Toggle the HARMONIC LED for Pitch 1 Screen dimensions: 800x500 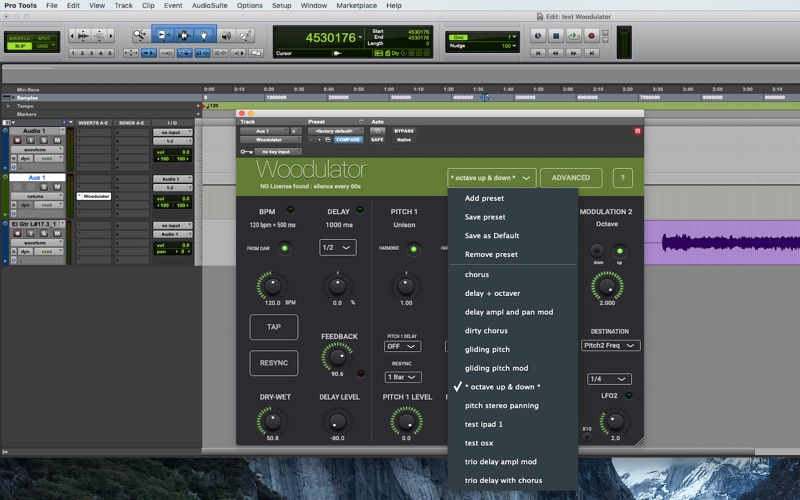[x=414, y=249]
